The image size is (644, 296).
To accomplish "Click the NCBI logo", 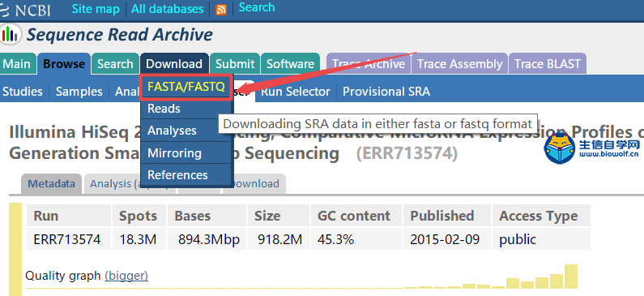I will 25,10.
